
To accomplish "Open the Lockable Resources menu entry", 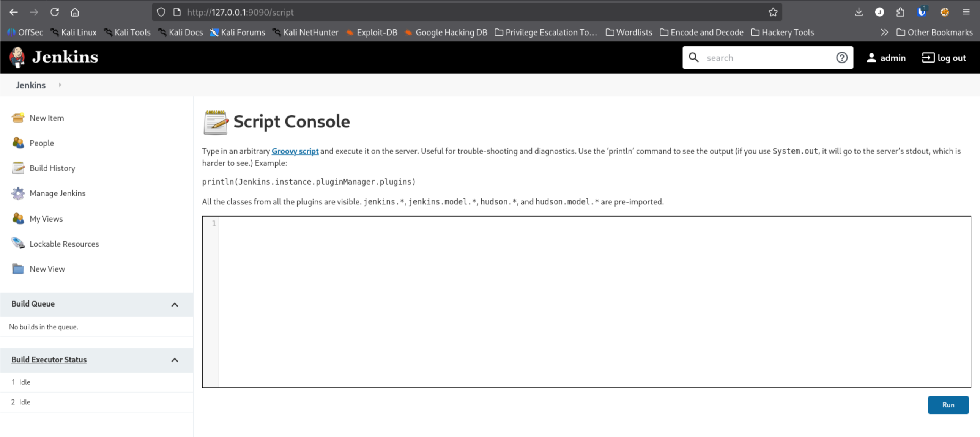I will pyautogui.click(x=64, y=244).
